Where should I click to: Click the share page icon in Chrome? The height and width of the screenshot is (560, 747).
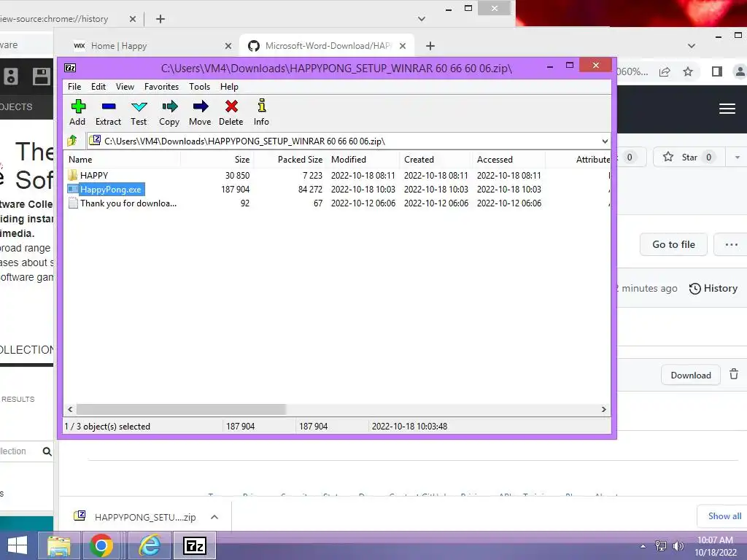[665, 72]
